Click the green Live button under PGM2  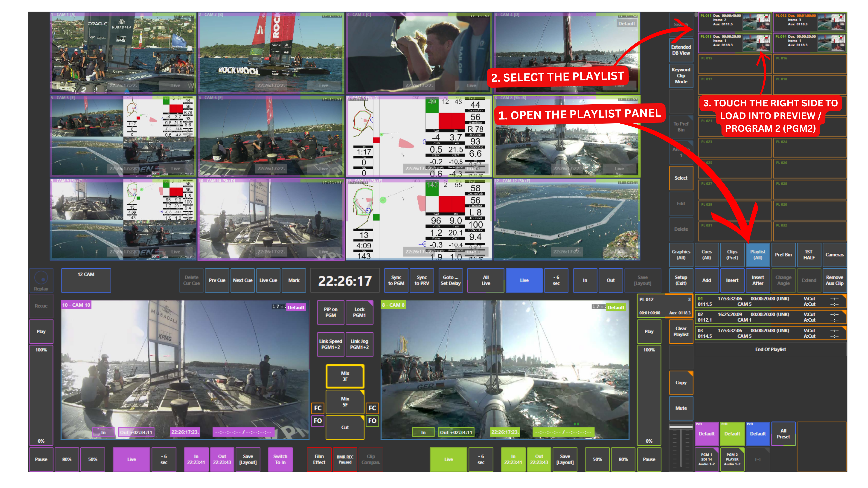pos(448,459)
